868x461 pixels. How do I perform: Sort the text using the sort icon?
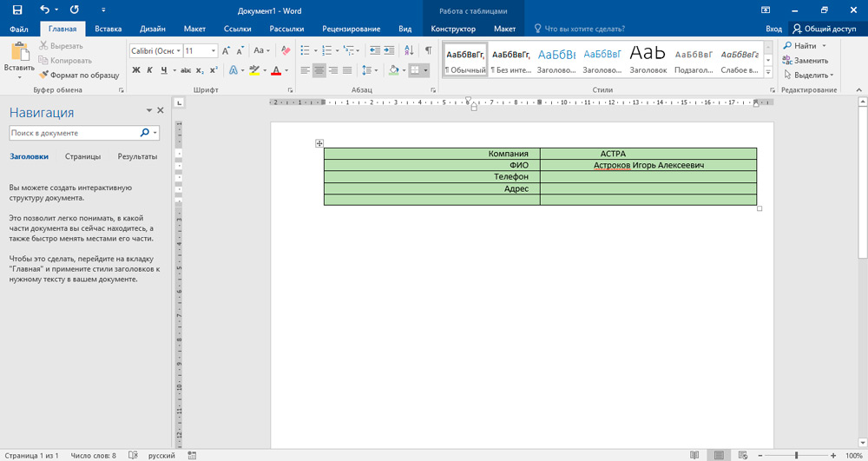[x=409, y=50]
